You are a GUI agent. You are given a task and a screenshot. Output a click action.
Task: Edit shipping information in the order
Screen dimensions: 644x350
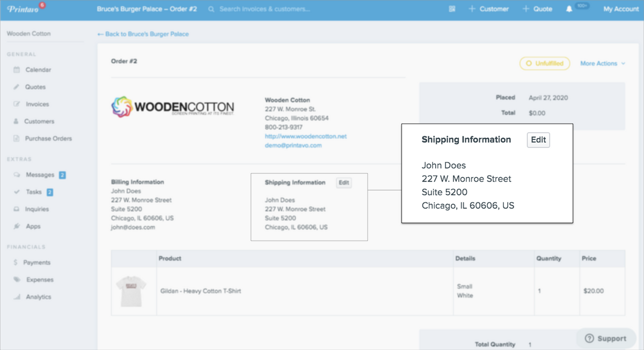coord(344,183)
